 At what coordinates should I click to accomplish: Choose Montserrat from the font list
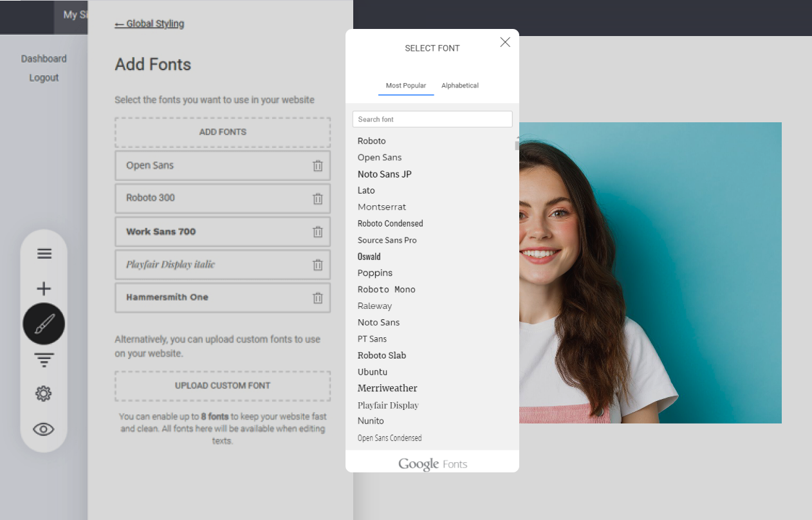(x=382, y=207)
